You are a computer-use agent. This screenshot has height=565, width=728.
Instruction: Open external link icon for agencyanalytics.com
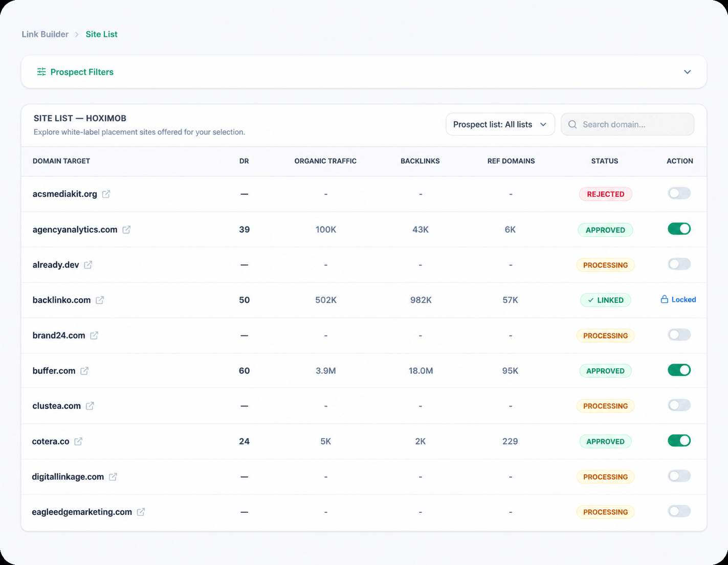pos(126,230)
